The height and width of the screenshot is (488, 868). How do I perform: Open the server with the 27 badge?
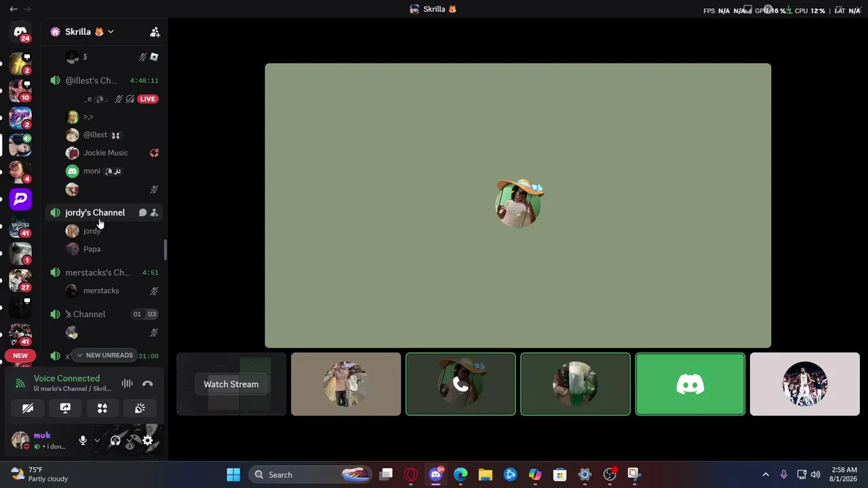[x=20, y=280]
